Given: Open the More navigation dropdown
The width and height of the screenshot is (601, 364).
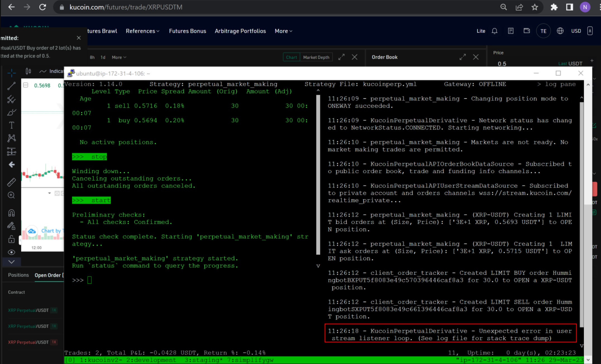Looking at the screenshot, I should pos(283,31).
